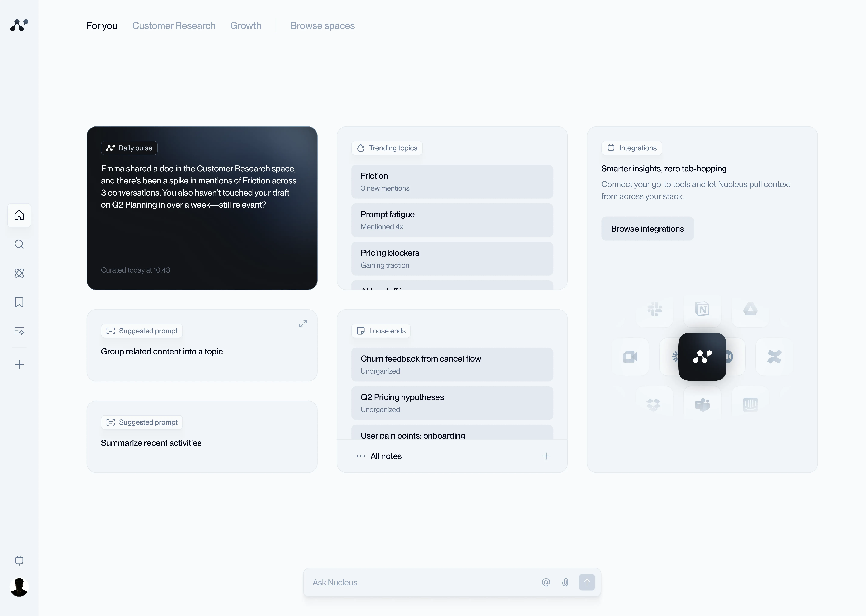866x616 pixels.
Task: Click the Daily pulse badge
Action: (x=129, y=148)
